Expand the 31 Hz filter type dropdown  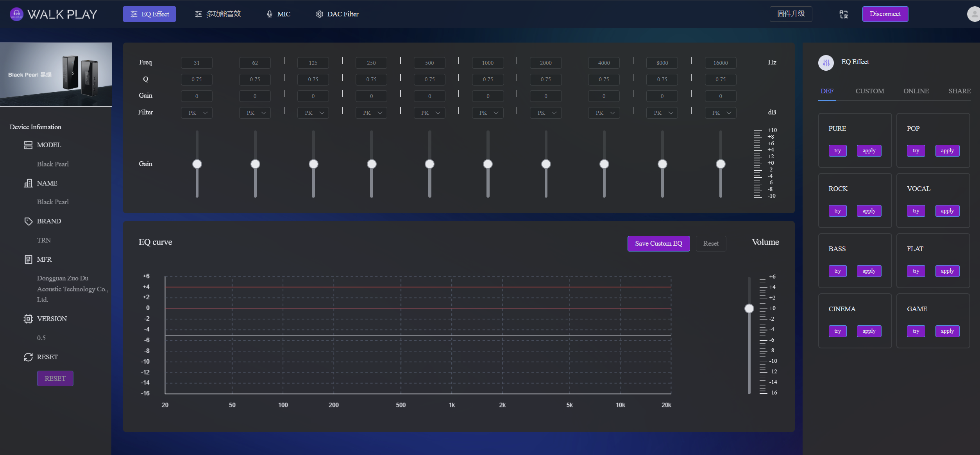pyautogui.click(x=197, y=113)
